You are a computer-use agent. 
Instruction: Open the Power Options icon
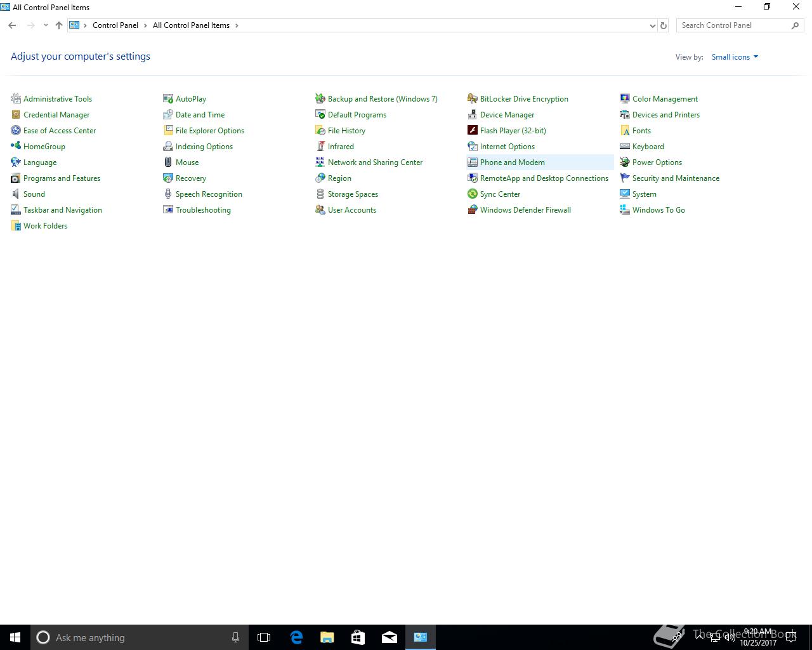(625, 162)
